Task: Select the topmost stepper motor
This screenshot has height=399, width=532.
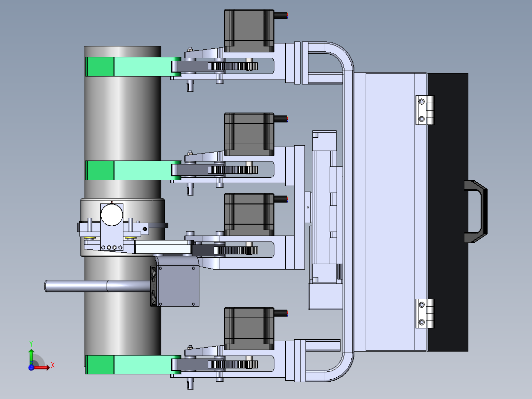Action: [249, 31]
